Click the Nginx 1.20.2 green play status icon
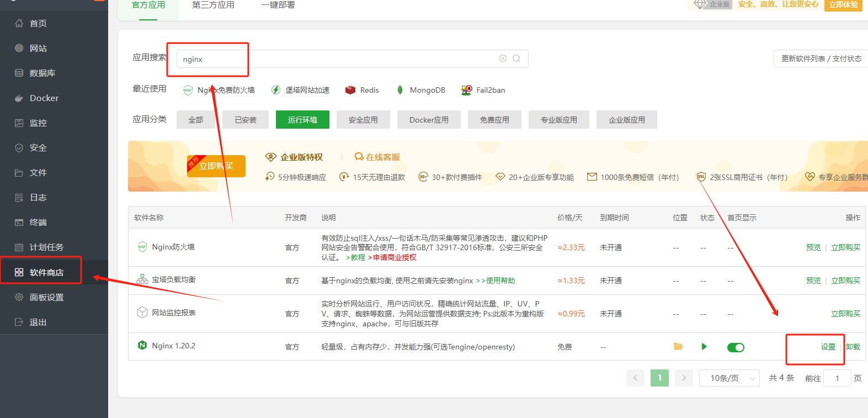The height and width of the screenshot is (418, 868). (x=704, y=347)
